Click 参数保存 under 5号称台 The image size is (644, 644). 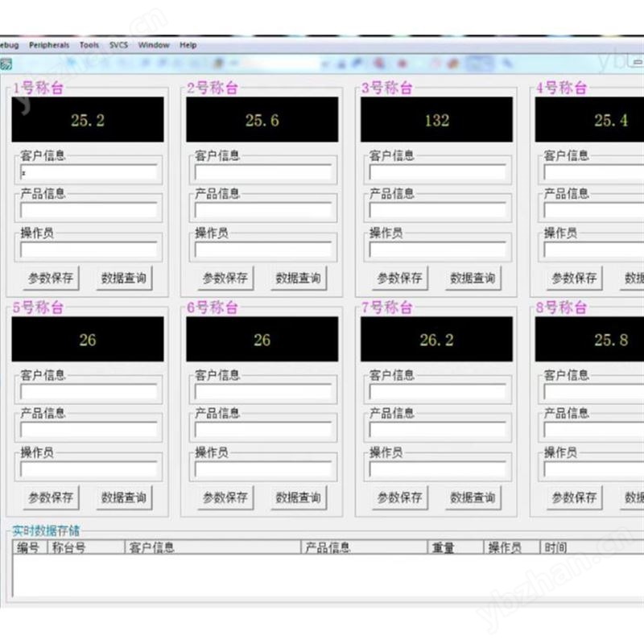tap(51, 497)
